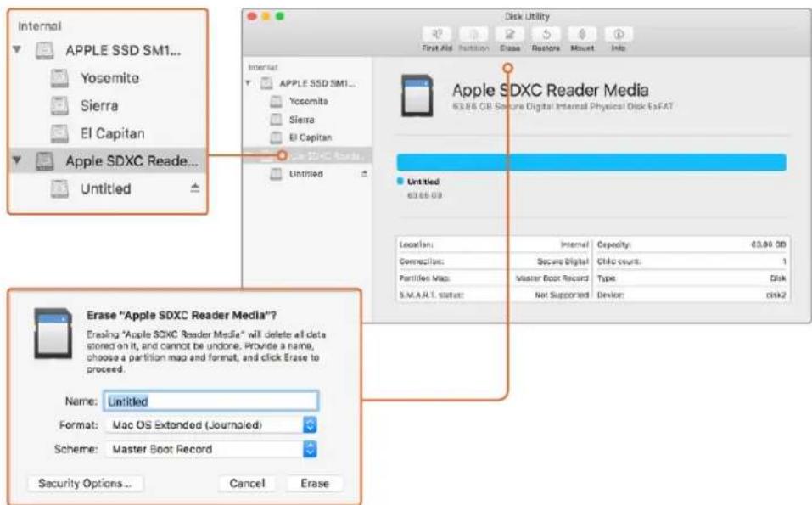Click the Capacity value in the info table
The image size is (812, 505).
coord(769,244)
